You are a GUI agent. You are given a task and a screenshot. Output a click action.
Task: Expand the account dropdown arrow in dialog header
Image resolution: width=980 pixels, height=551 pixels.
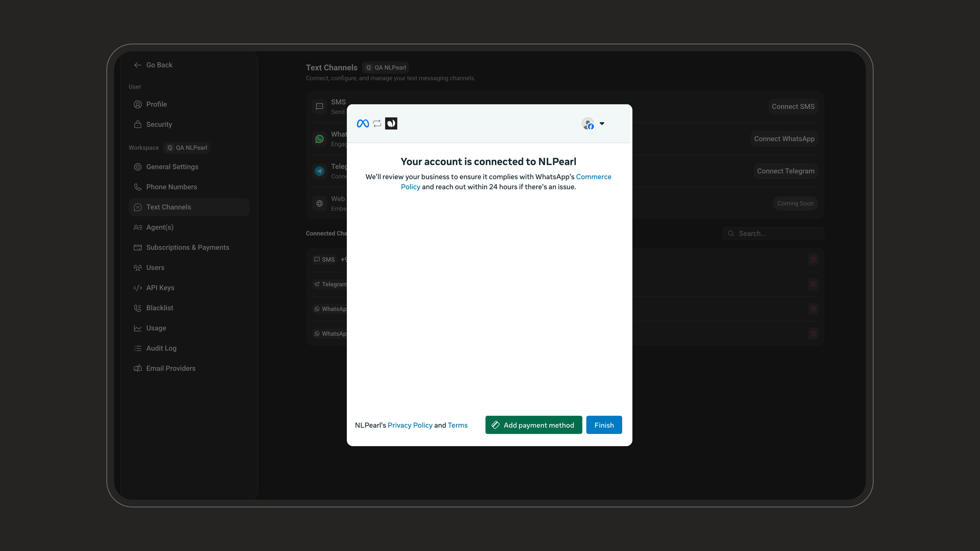[602, 124]
